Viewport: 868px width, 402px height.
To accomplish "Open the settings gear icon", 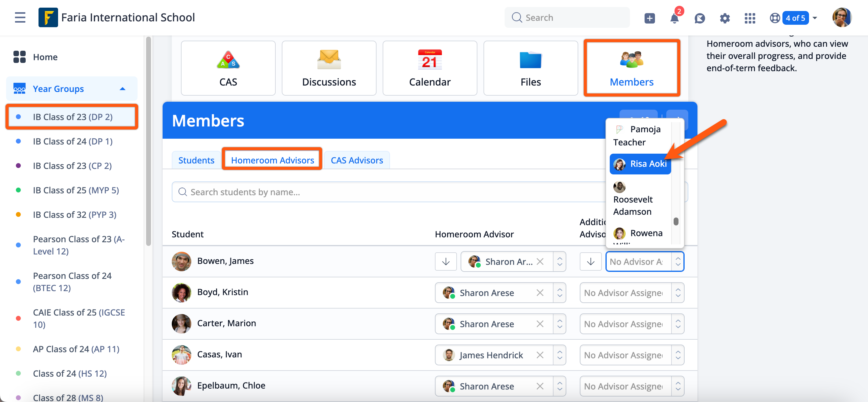I will tap(724, 18).
